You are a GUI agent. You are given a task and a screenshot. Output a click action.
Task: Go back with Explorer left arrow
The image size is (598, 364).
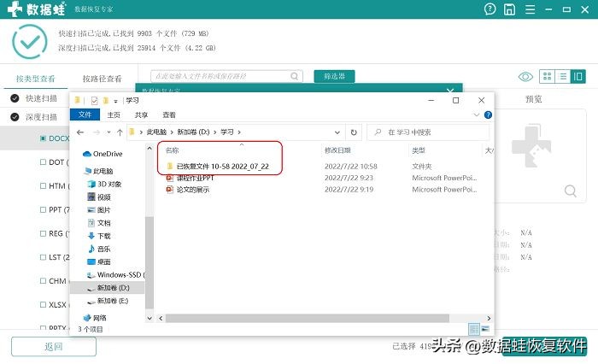(x=80, y=132)
